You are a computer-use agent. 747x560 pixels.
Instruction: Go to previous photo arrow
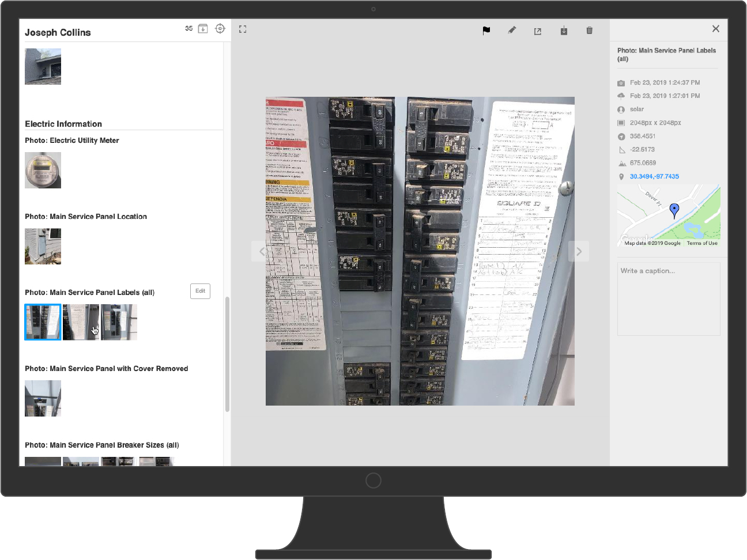click(x=262, y=251)
